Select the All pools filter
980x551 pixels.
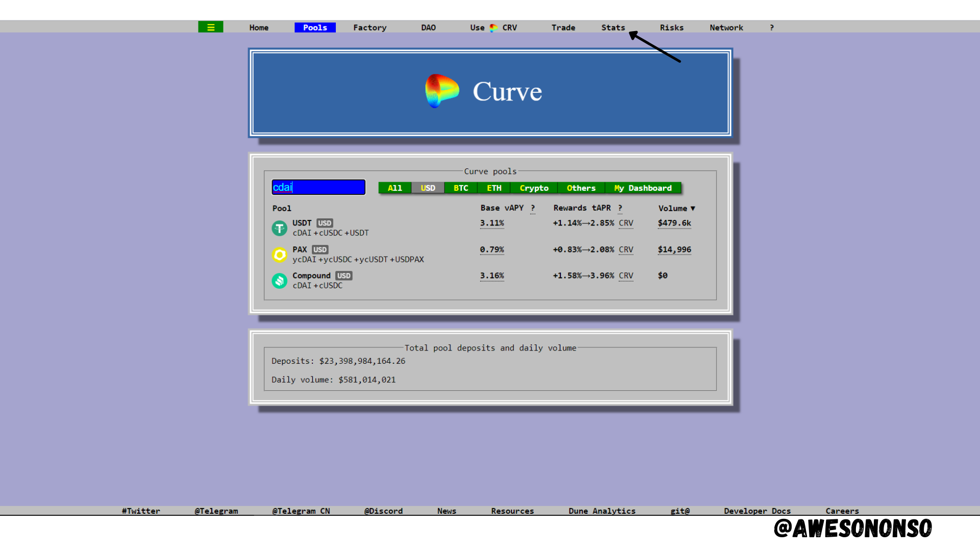pos(395,188)
